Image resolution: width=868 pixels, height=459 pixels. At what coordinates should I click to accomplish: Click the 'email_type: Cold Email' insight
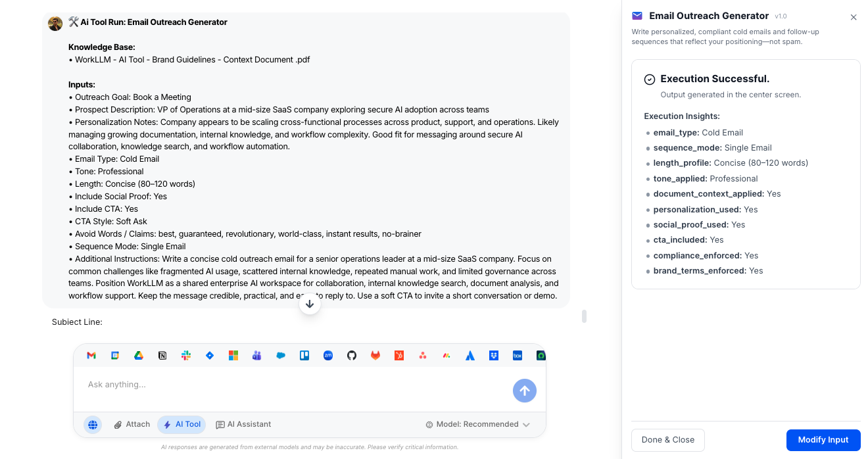[x=698, y=132]
